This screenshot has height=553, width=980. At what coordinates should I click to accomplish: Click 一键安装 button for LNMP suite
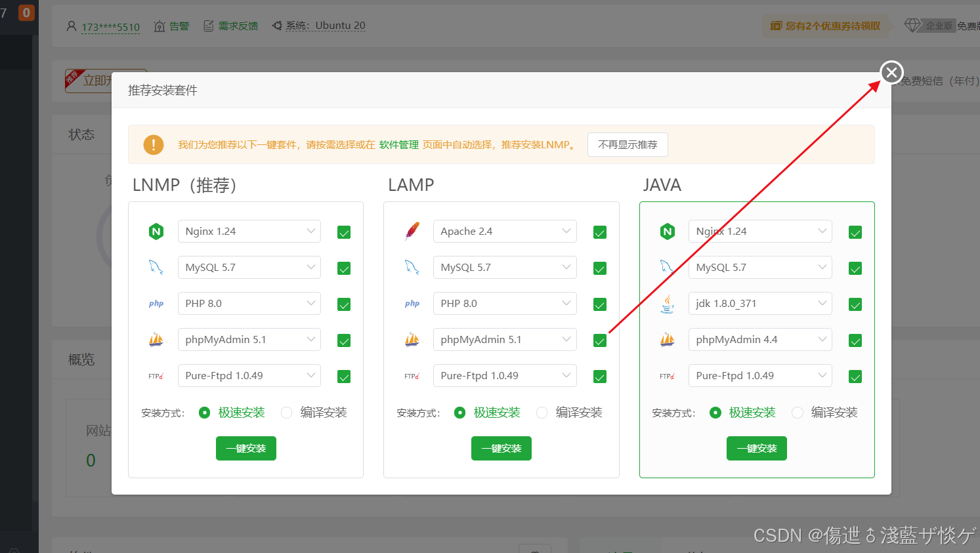(x=246, y=449)
